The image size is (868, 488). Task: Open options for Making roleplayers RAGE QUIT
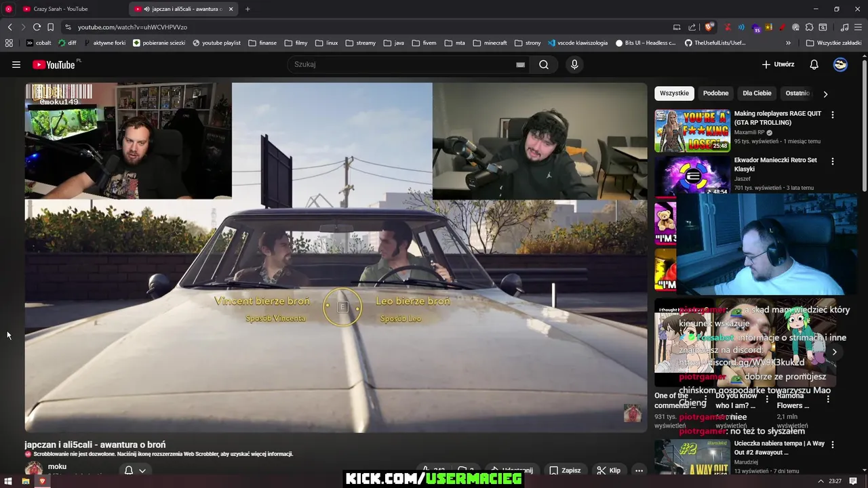click(x=833, y=115)
